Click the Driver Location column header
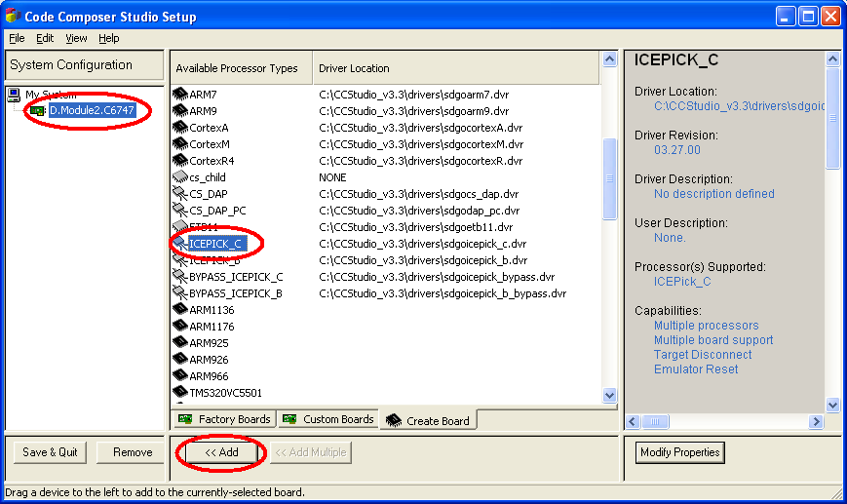The height and width of the screenshot is (504, 847). coord(456,68)
